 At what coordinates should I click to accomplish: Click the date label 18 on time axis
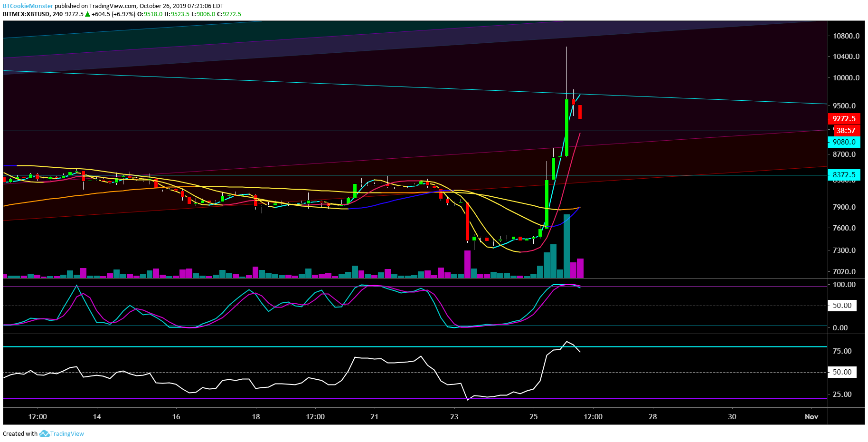point(256,417)
